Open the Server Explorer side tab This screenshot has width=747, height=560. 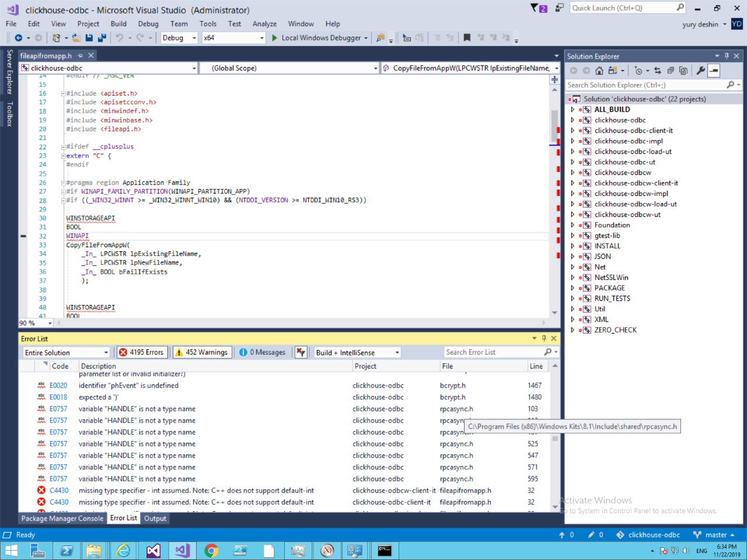point(9,72)
